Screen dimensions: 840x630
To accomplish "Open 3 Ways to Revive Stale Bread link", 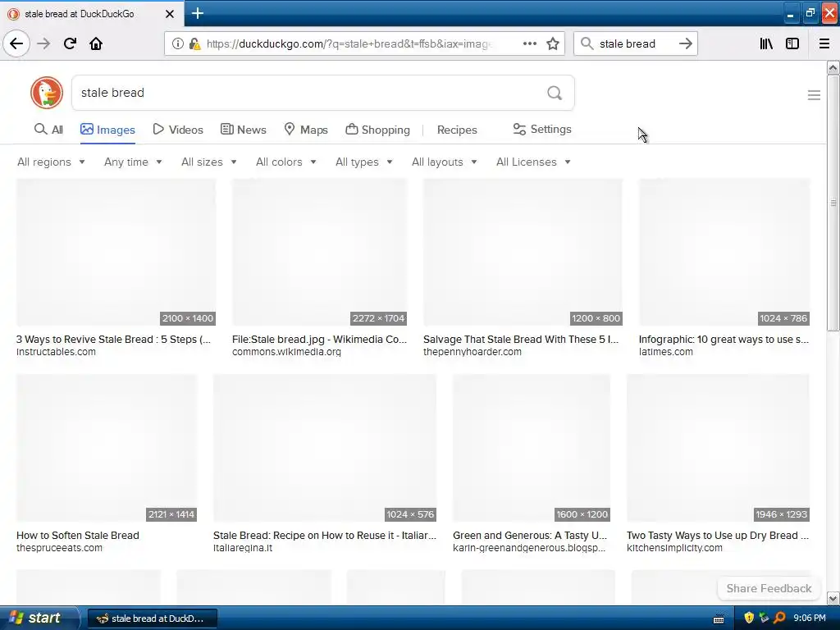I will (x=113, y=339).
